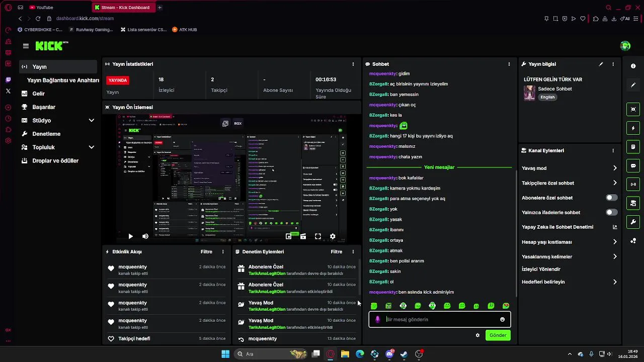Toggle the wrench icon in the right rail
This screenshot has width=644, height=362.
coord(633,222)
